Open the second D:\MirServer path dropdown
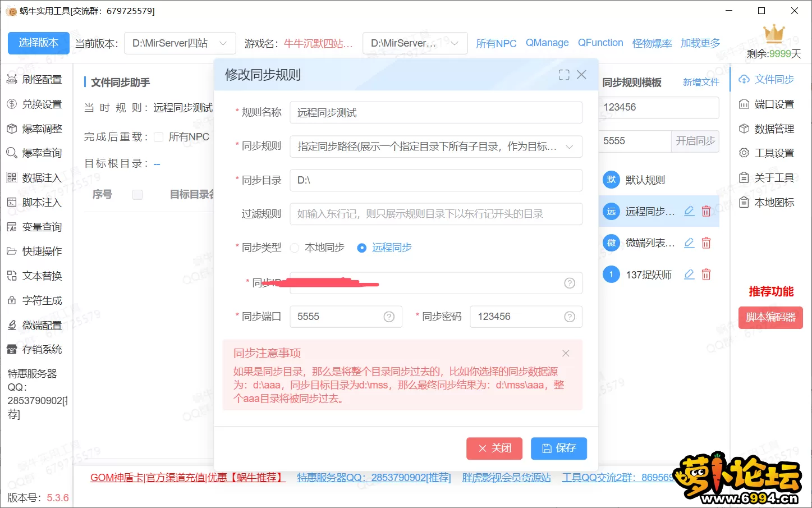 pos(415,43)
